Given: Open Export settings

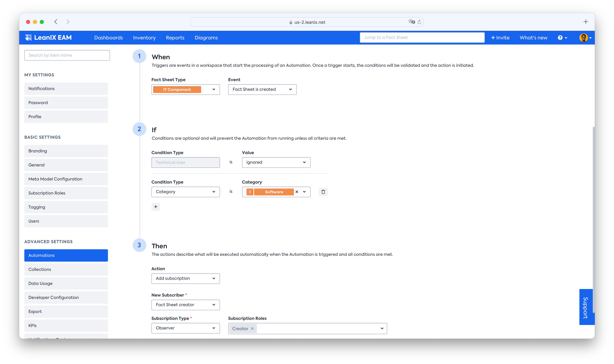Looking at the screenshot, I should tap(66, 311).
